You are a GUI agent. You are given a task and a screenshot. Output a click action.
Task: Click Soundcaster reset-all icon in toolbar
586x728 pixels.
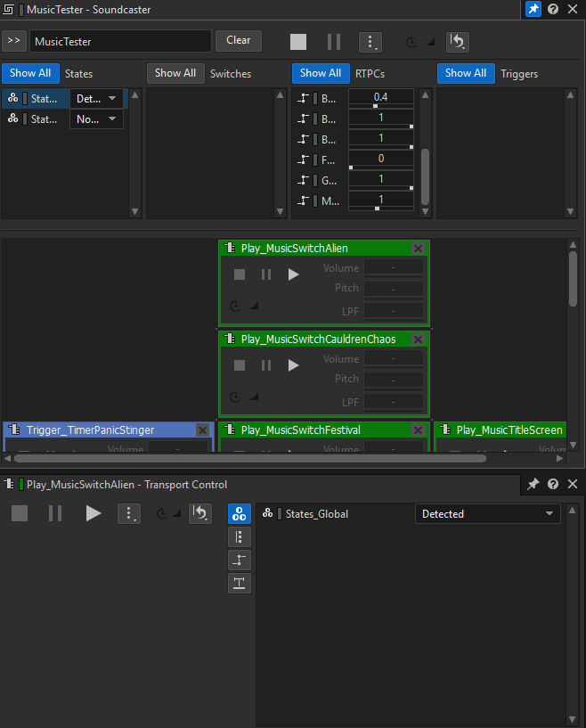[458, 42]
